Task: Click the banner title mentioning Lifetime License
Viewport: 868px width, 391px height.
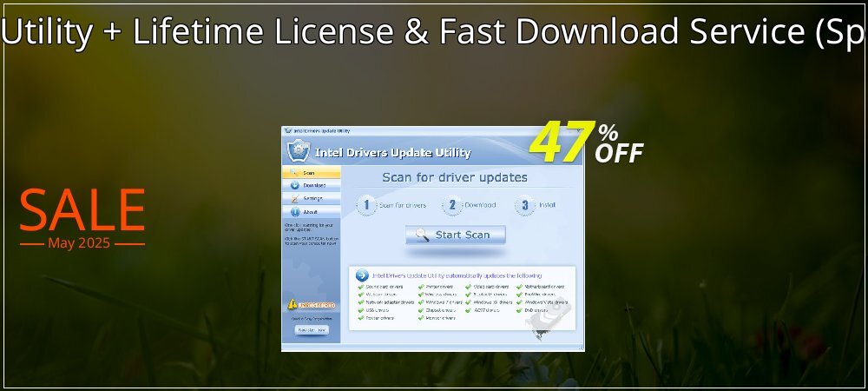Action: tap(434, 31)
